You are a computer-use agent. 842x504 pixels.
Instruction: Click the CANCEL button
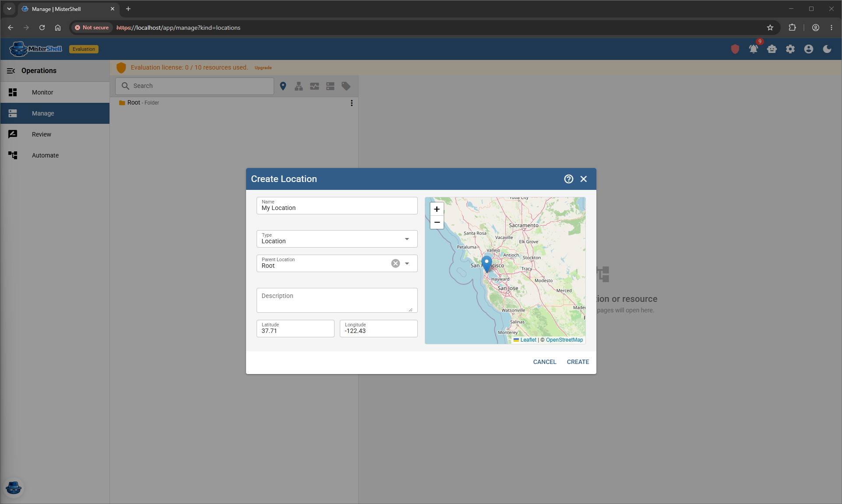pos(545,362)
